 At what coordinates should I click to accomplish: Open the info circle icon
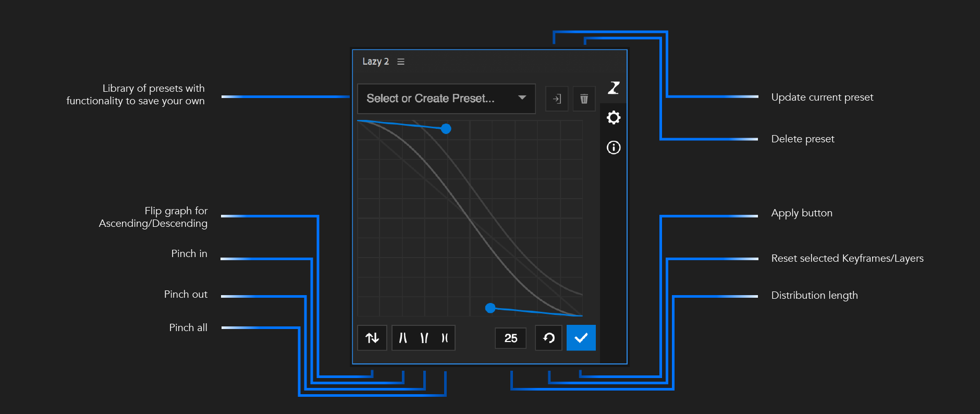point(614,148)
